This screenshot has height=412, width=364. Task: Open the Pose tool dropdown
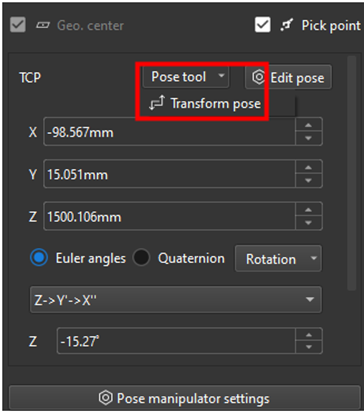[x=186, y=77]
